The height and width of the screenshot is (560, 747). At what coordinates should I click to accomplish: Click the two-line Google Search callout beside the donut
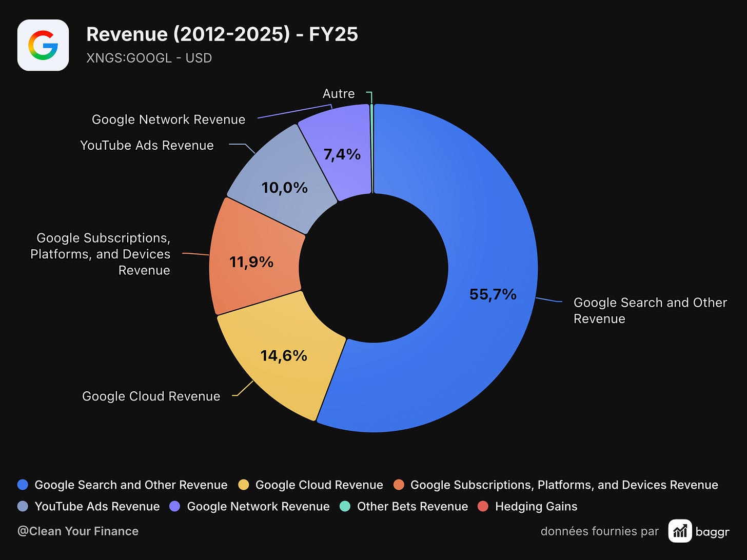[x=650, y=310]
